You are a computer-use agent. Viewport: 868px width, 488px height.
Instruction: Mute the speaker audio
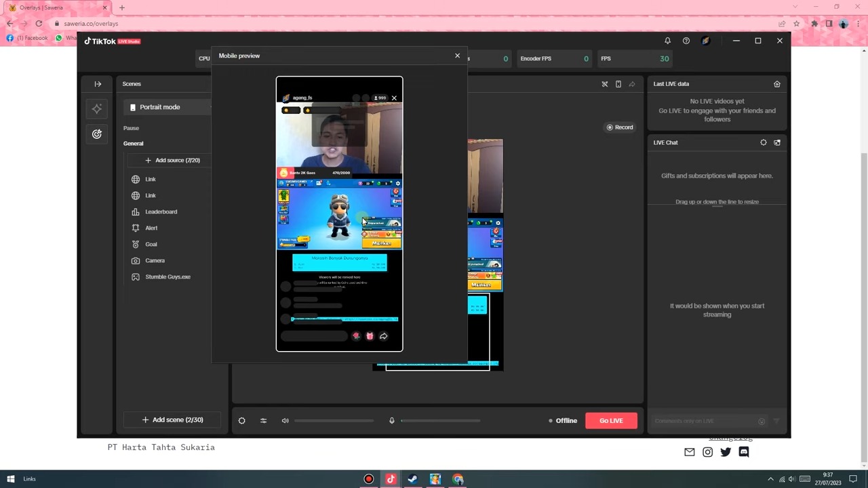pyautogui.click(x=285, y=421)
